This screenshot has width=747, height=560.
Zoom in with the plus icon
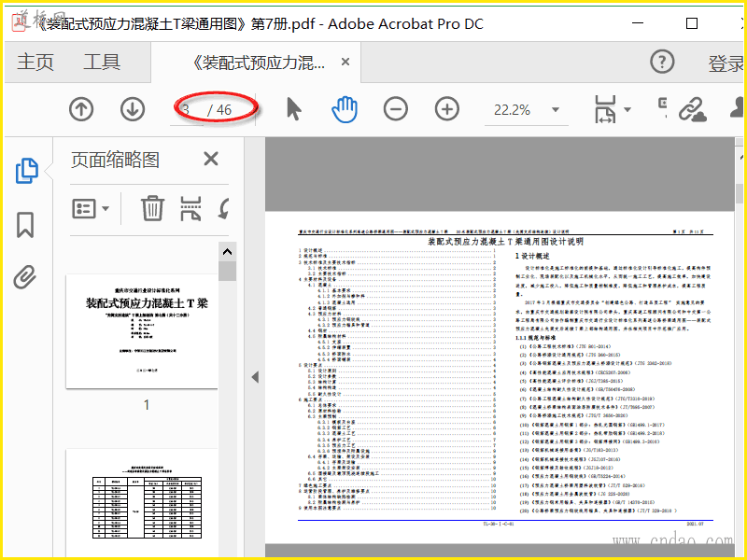(x=447, y=109)
